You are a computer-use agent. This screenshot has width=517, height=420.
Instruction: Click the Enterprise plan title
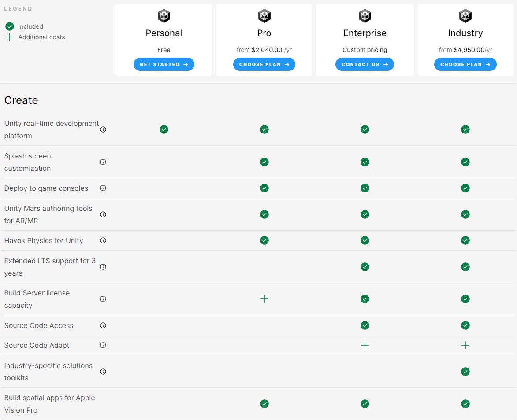pos(365,33)
